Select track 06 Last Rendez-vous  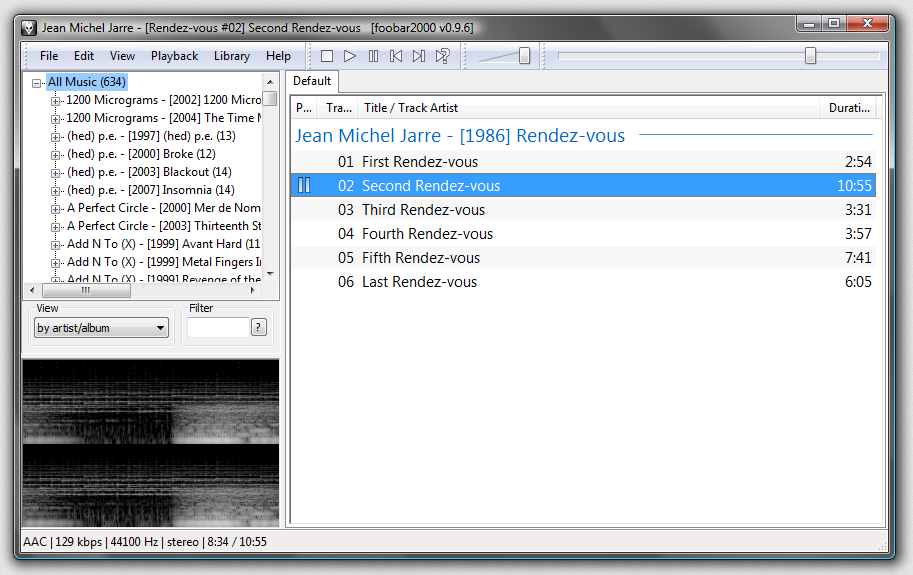pyautogui.click(x=583, y=282)
